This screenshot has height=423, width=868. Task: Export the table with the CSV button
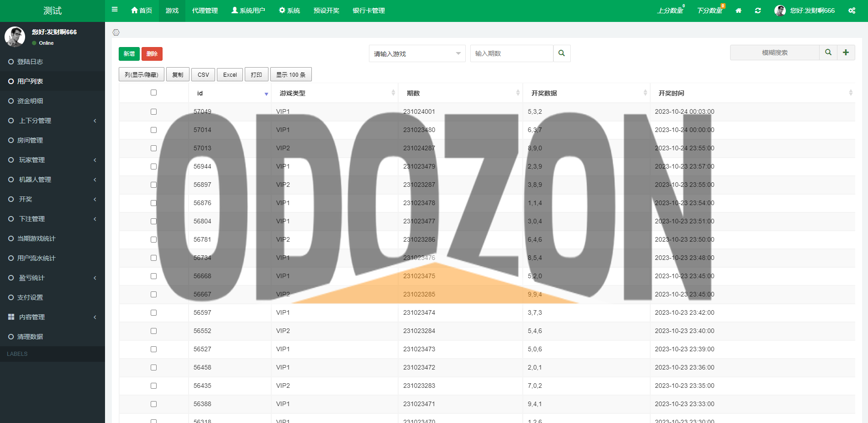click(203, 74)
